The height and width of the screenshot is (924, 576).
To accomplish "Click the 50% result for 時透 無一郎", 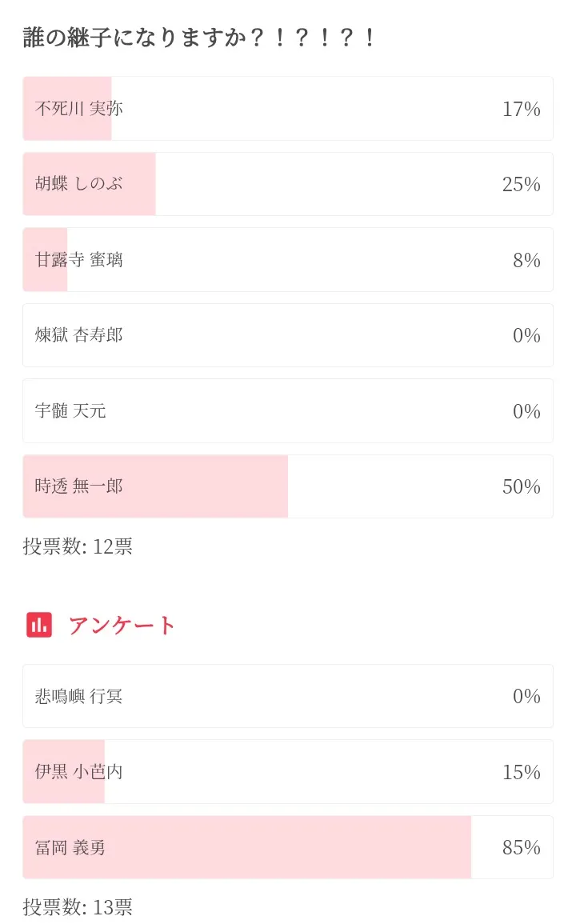I will (521, 486).
